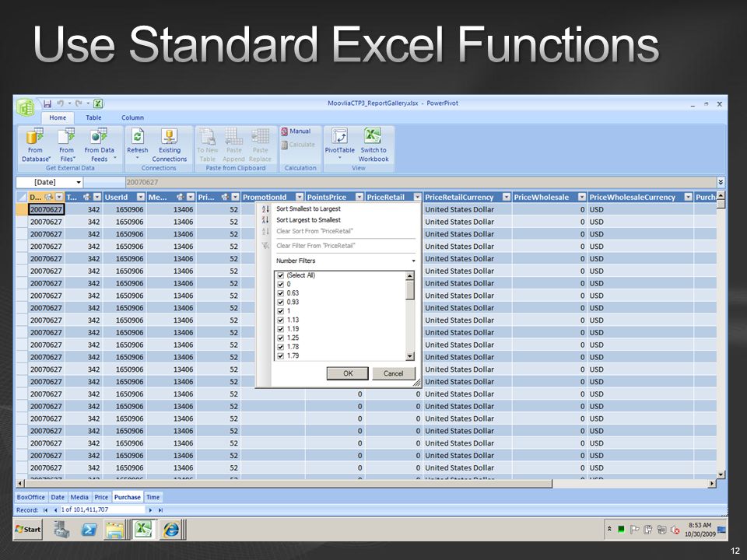The height and width of the screenshot is (560, 747).
Task: Uncheck the 1.13 filter checkbox
Action: (281, 320)
